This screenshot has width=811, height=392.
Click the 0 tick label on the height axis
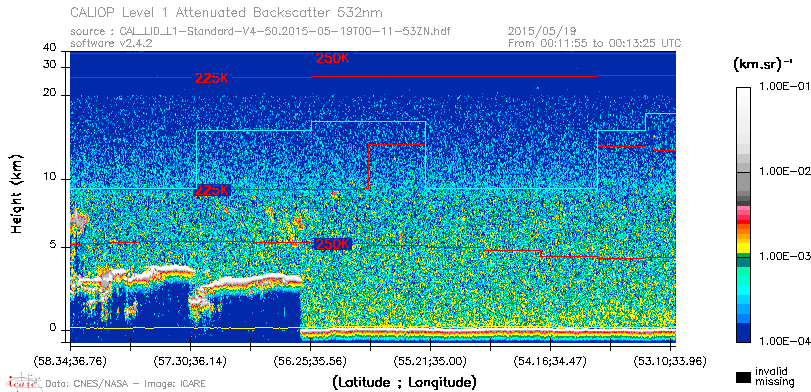click(x=53, y=328)
